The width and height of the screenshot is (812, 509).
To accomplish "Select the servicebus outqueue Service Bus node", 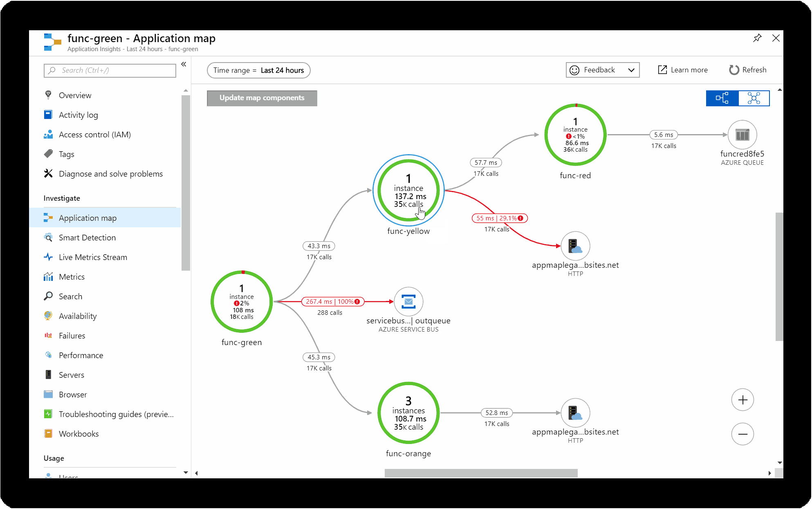I will tap(408, 302).
